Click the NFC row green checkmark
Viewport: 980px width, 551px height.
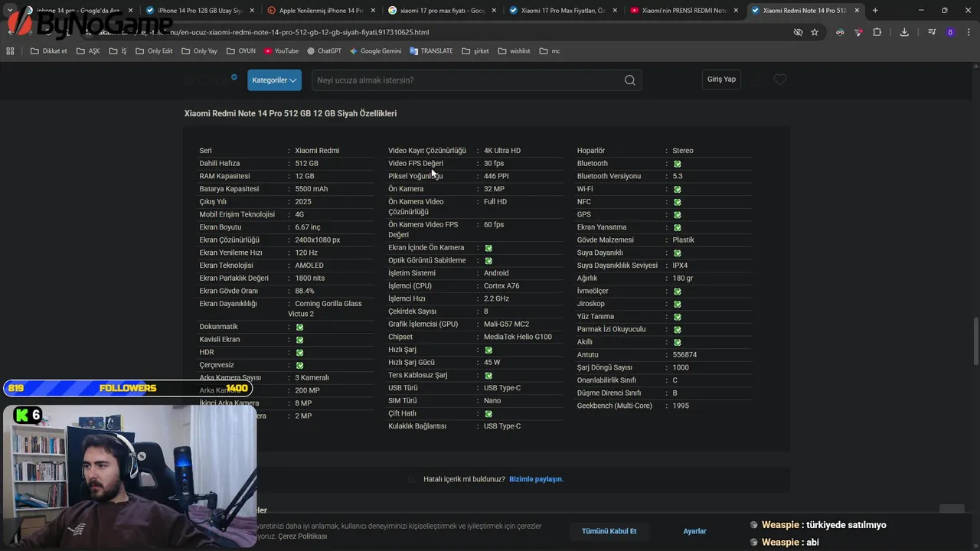tap(678, 202)
